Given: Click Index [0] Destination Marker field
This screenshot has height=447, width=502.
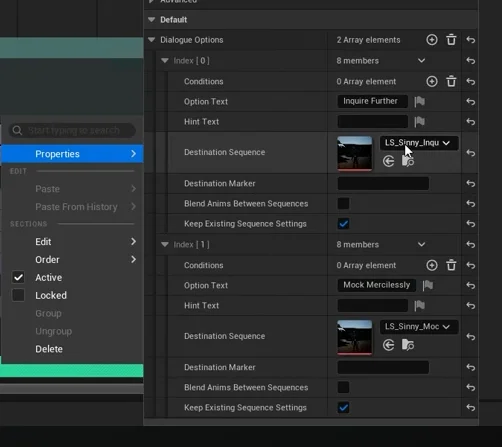Looking at the screenshot, I should point(383,183).
